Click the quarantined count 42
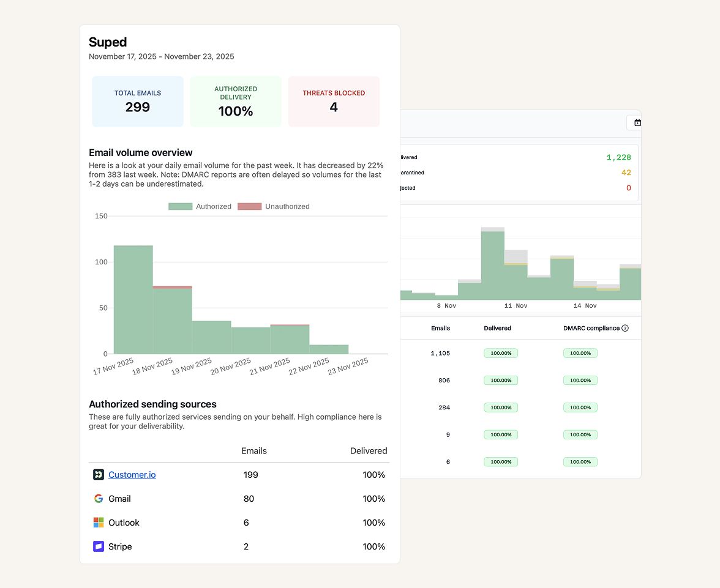 coord(626,173)
